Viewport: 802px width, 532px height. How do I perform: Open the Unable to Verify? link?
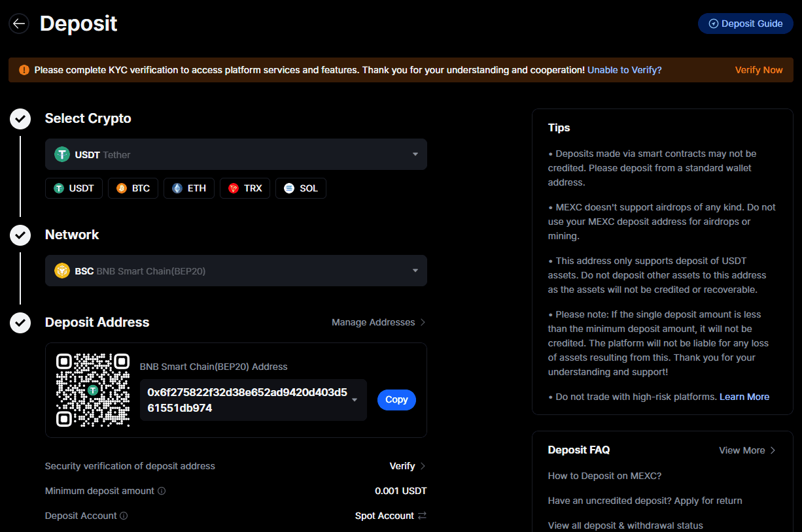[x=624, y=70]
